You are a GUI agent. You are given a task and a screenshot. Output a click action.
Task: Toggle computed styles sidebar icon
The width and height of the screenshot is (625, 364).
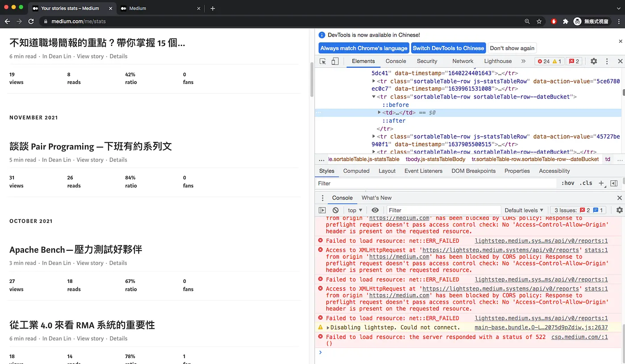(x=614, y=183)
